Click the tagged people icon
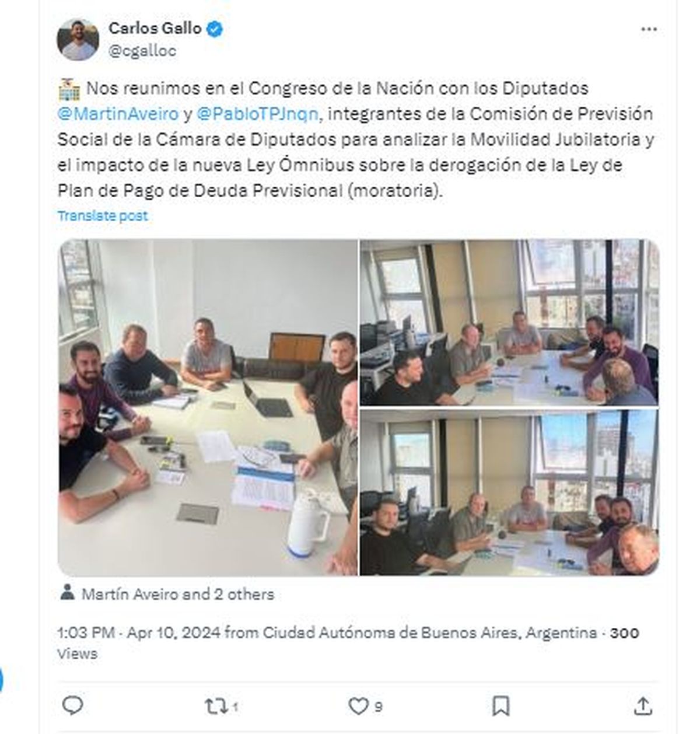700x734 pixels. click(68, 593)
